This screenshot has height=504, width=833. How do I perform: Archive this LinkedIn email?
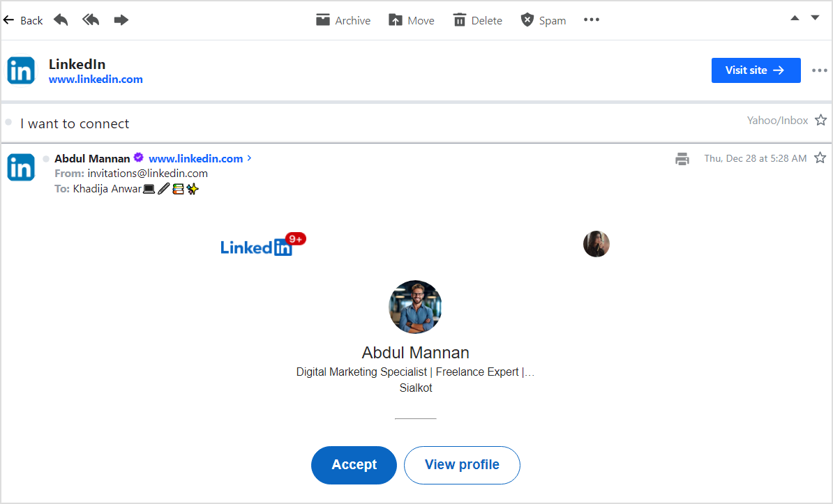pos(343,20)
